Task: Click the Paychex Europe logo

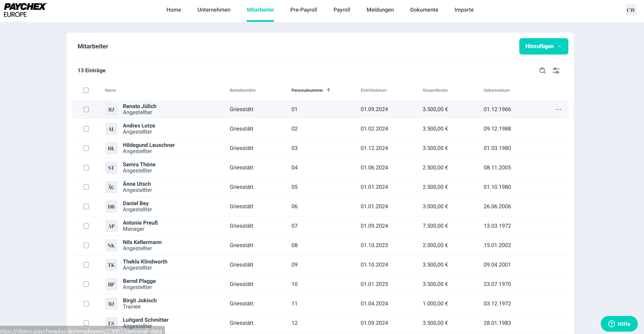Action: (25, 10)
